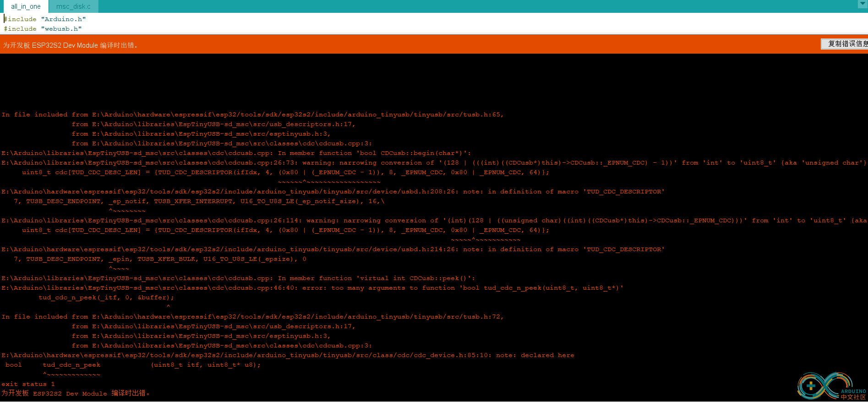Click the #include "webusb.h" code line
Viewport: 868px width, 402px height.
click(43, 29)
